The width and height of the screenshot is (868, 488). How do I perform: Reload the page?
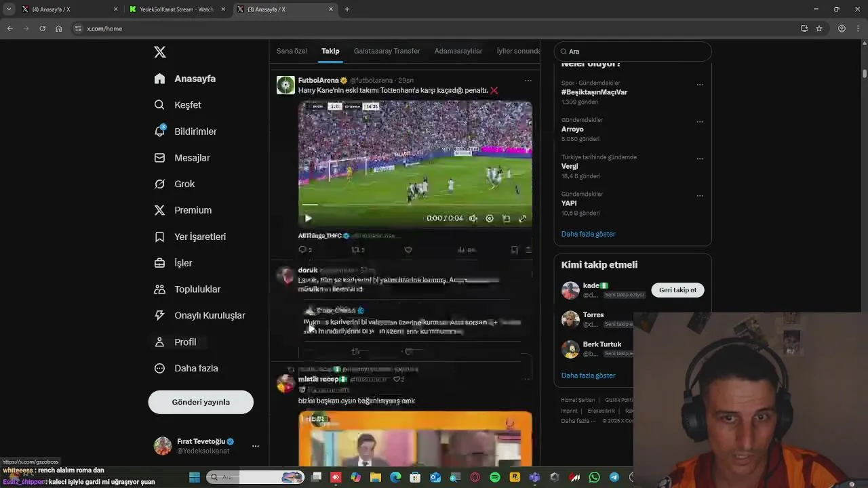pos(43,28)
